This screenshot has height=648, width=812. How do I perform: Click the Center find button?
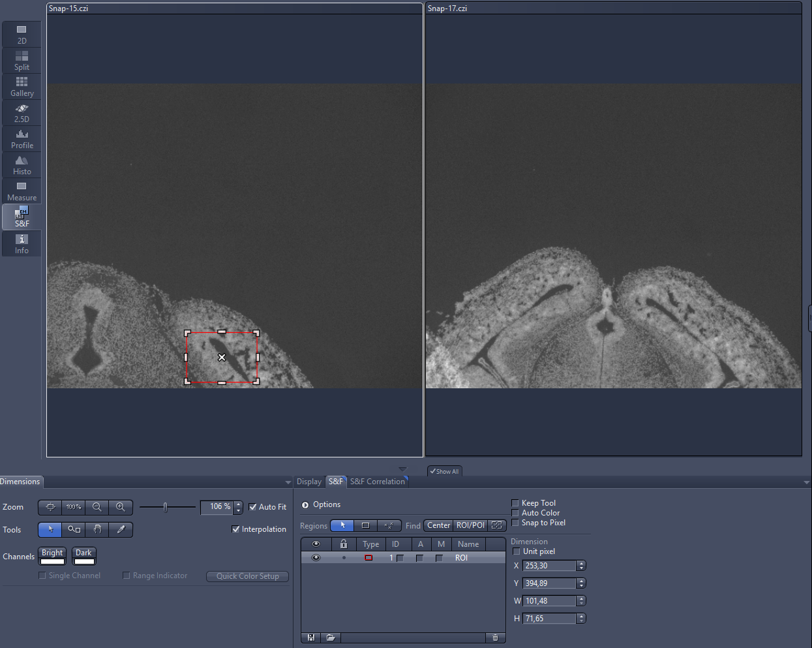(438, 525)
